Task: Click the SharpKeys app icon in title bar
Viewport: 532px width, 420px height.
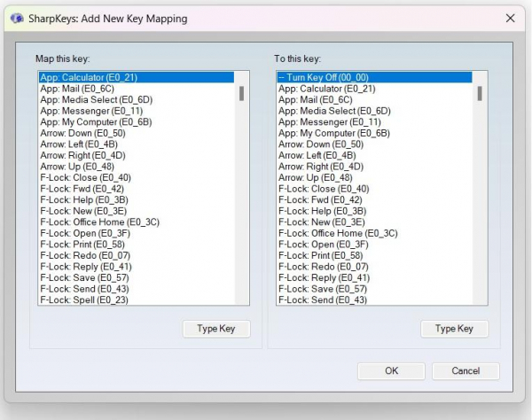Action: click(17, 19)
